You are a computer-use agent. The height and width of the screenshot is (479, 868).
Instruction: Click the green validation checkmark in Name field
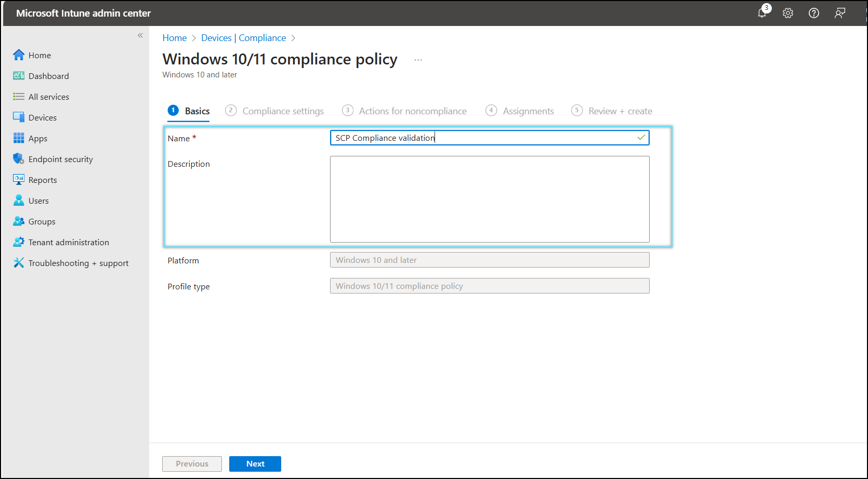(x=641, y=138)
